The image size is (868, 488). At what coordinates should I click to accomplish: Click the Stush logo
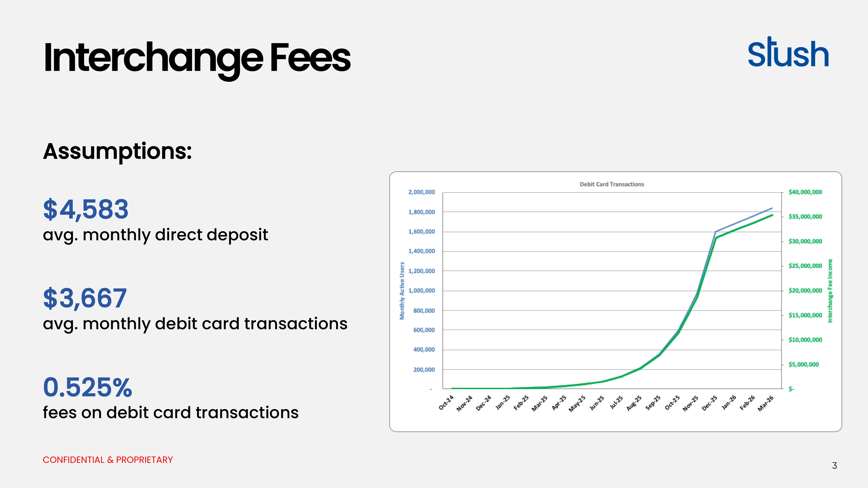(x=788, y=53)
